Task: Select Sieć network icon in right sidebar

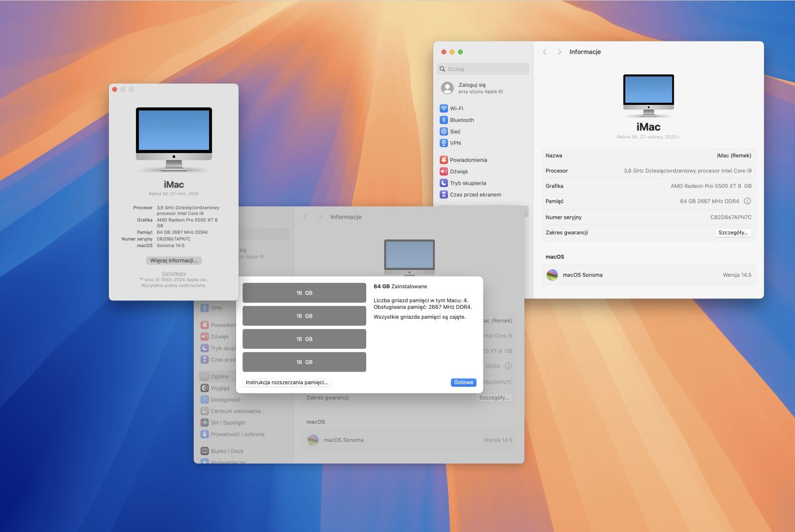Action: [444, 132]
